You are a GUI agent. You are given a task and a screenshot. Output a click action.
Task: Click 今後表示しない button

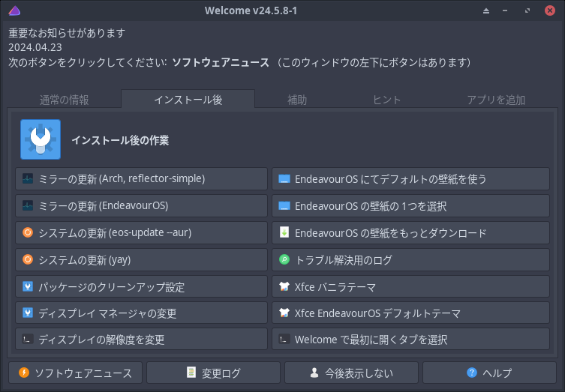(x=351, y=373)
